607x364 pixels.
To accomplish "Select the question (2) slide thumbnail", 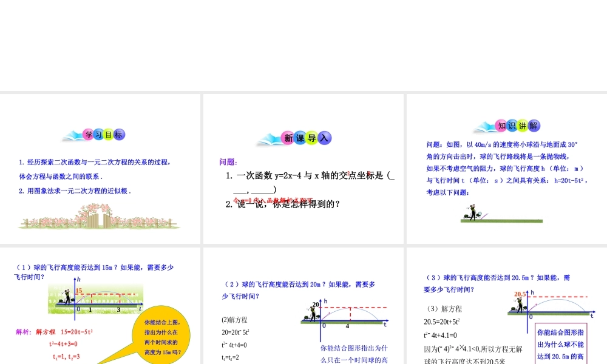I will pos(303,303).
